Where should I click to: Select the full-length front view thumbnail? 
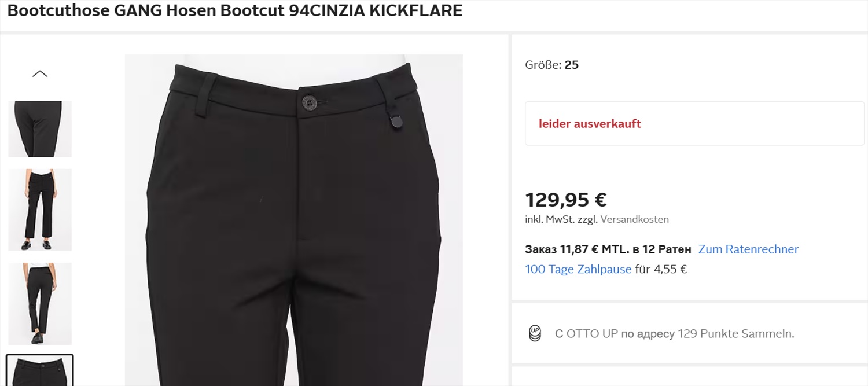click(x=40, y=209)
